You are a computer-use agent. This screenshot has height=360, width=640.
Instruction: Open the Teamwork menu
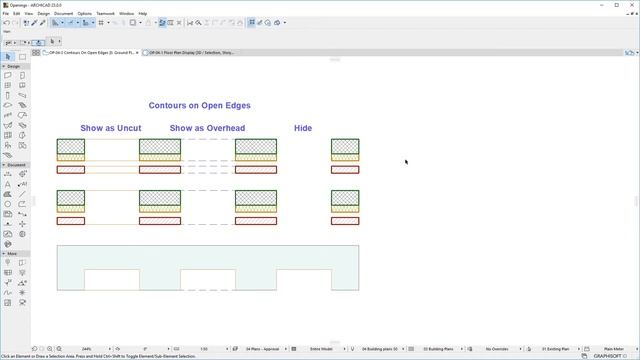[x=105, y=13]
